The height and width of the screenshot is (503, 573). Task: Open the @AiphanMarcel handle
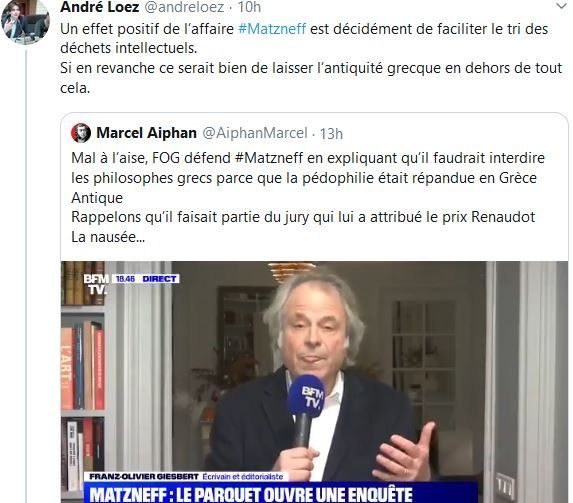(255, 133)
